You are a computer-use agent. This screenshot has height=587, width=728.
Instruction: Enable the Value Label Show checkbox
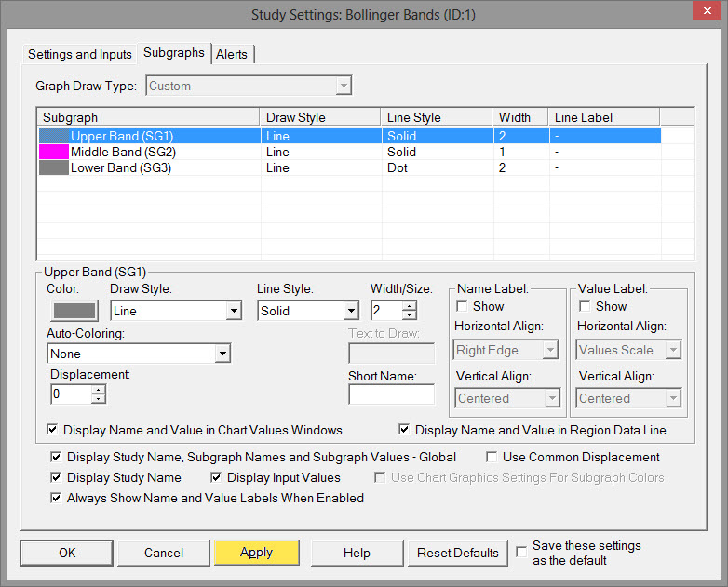click(585, 306)
